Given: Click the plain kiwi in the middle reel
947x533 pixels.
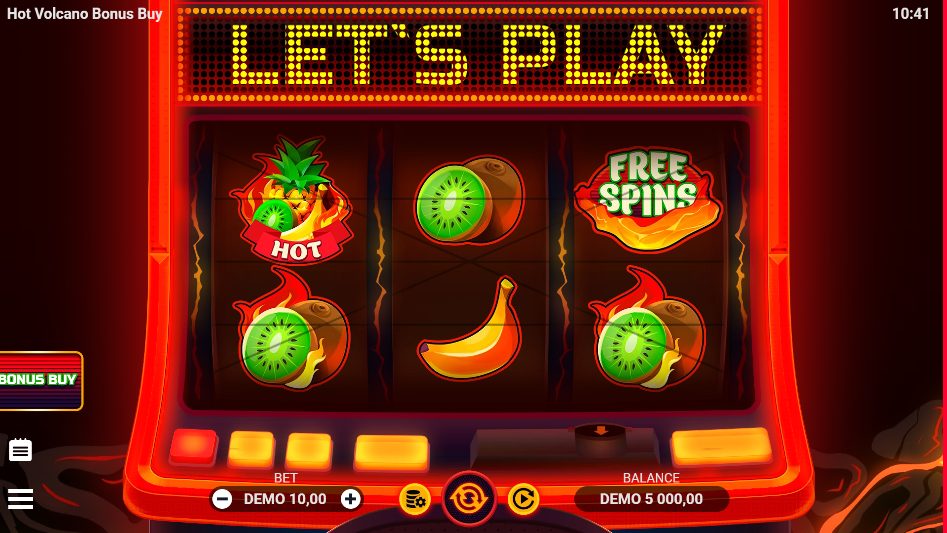Looking at the screenshot, I should point(469,200).
